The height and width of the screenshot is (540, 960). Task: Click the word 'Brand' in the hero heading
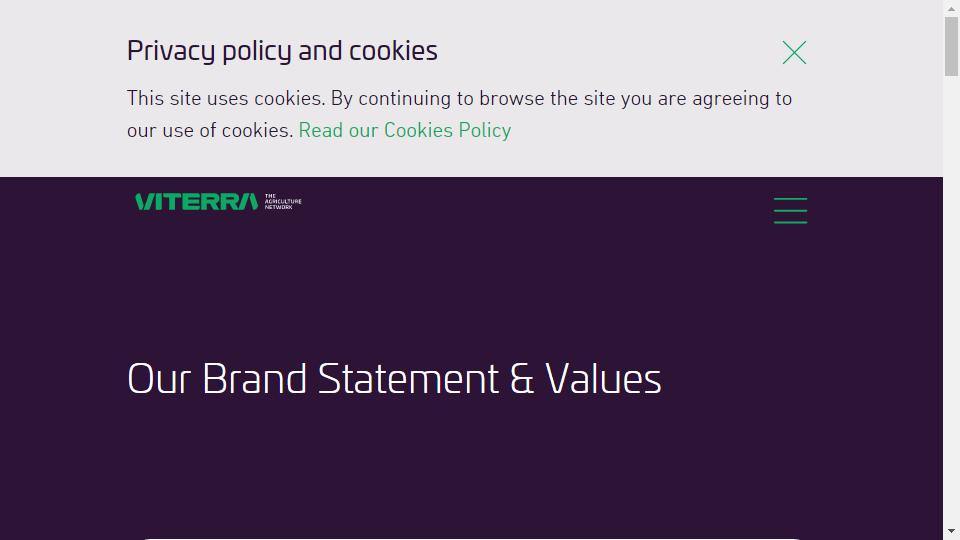click(x=254, y=379)
